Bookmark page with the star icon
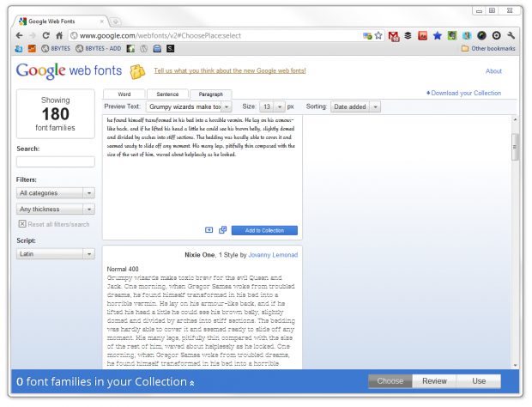 (378, 35)
